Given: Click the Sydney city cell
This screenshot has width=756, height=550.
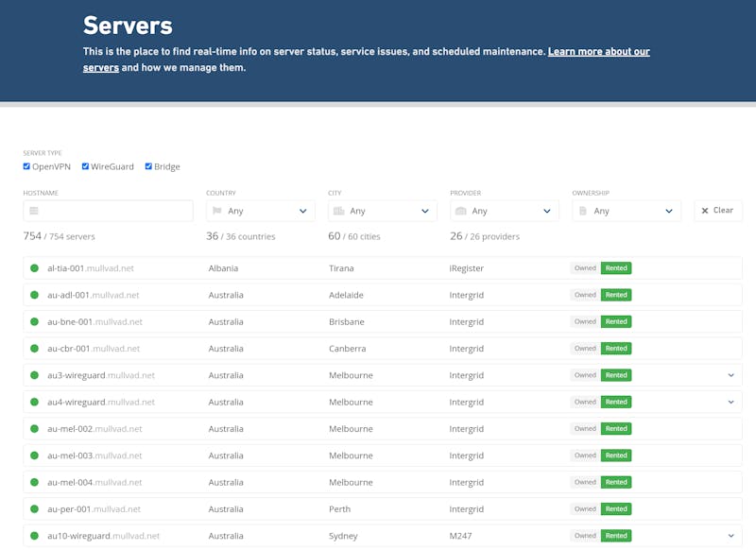Looking at the screenshot, I should coord(343,536).
